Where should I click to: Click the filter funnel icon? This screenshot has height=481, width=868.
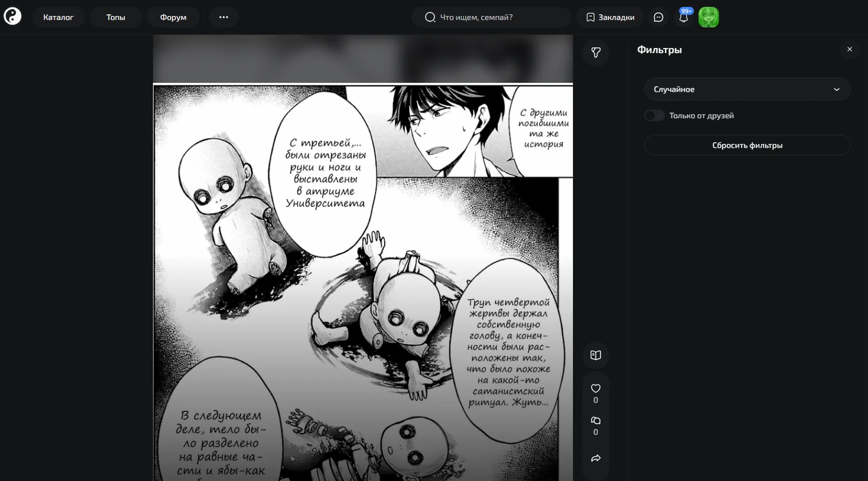point(596,52)
